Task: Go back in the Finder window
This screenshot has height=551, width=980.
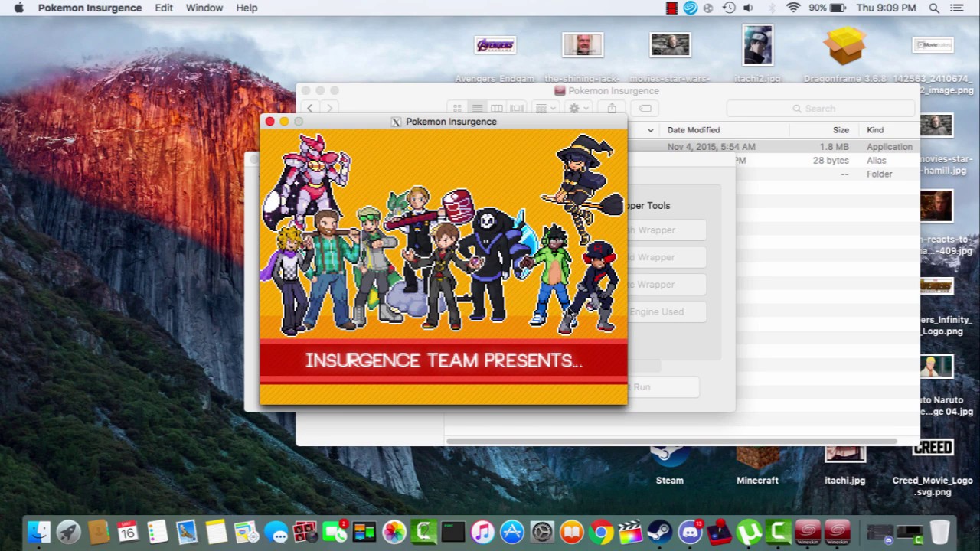Action: 310,109
